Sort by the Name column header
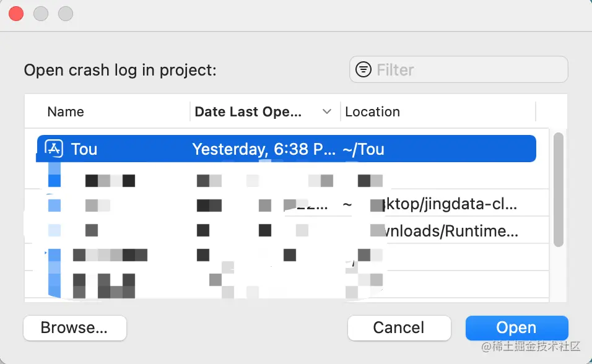This screenshot has width=592, height=364. coord(66,112)
